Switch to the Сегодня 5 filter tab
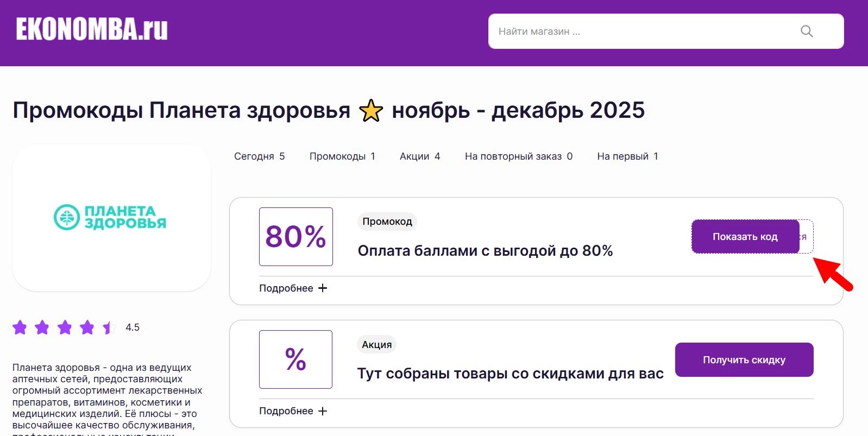This screenshot has width=868, height=436. pos(259,156)
